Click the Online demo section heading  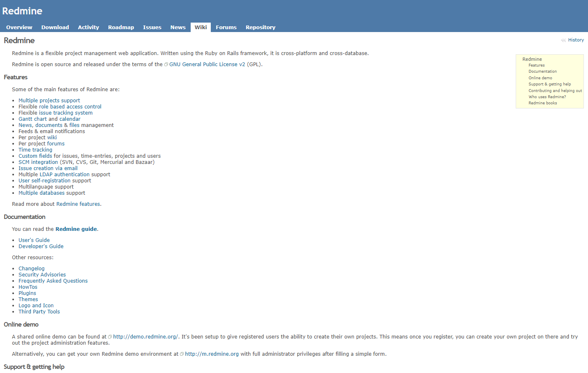21,325
